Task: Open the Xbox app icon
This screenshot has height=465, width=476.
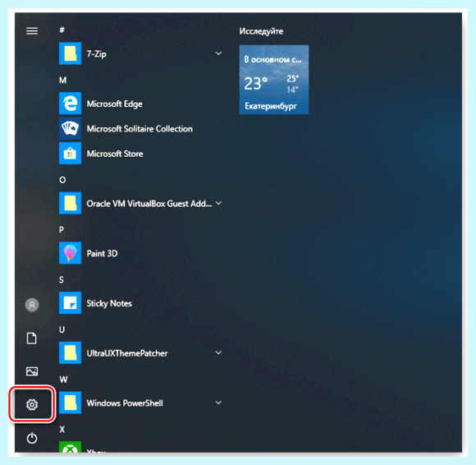Action: click(70, 447)
